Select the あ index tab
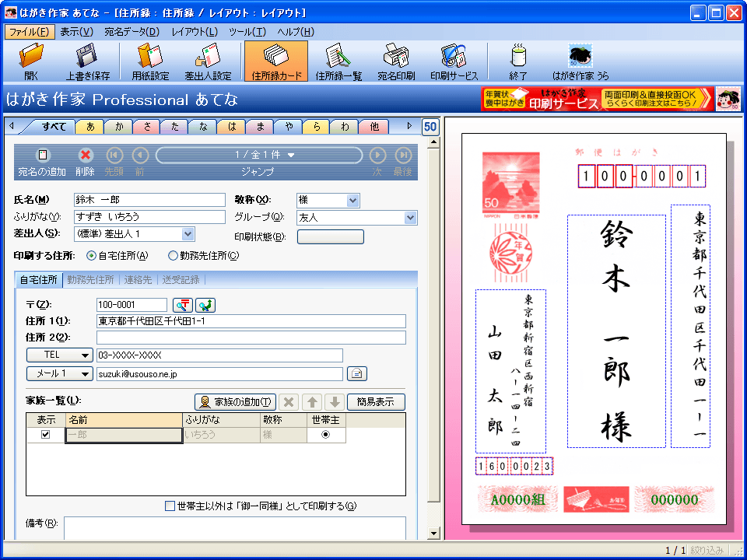This screenshot has width=747, height=560. tap(90, 127)
